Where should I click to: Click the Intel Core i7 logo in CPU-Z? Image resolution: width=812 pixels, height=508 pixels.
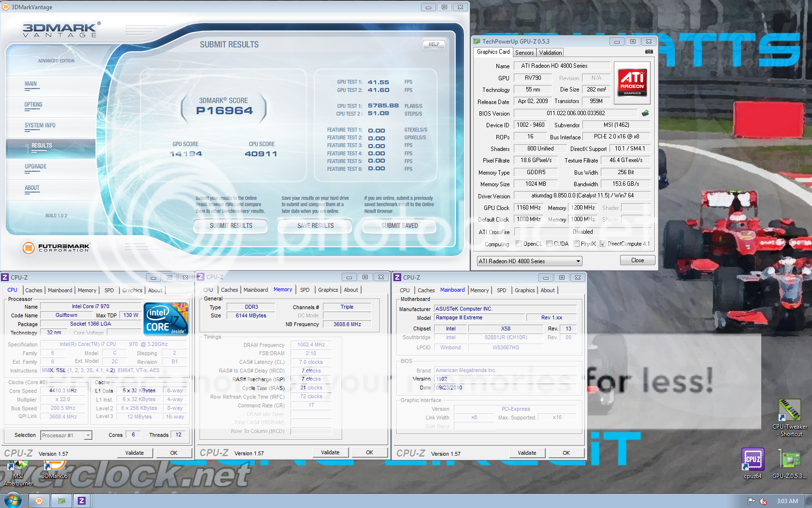pos(166,319)
